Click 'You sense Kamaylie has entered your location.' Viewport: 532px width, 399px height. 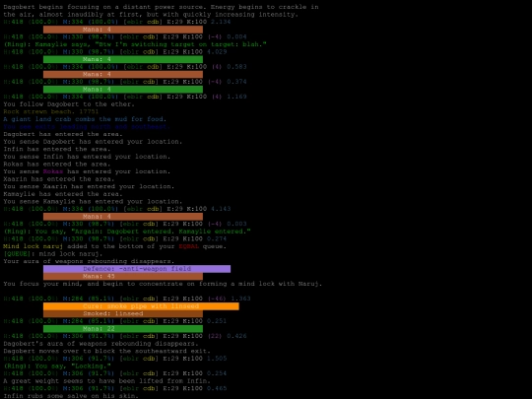click(x=93, y=201)
